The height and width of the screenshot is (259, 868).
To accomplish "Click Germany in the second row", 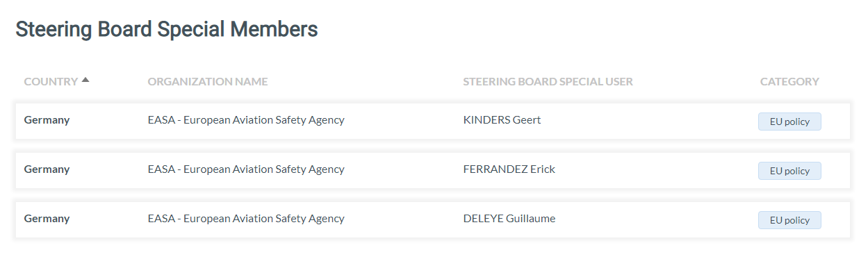I will [47, 169].
